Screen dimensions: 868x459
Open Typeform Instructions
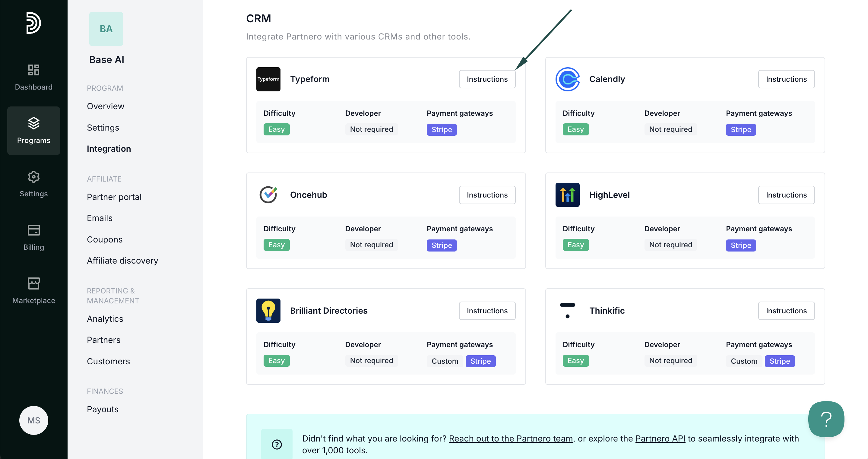487,79
